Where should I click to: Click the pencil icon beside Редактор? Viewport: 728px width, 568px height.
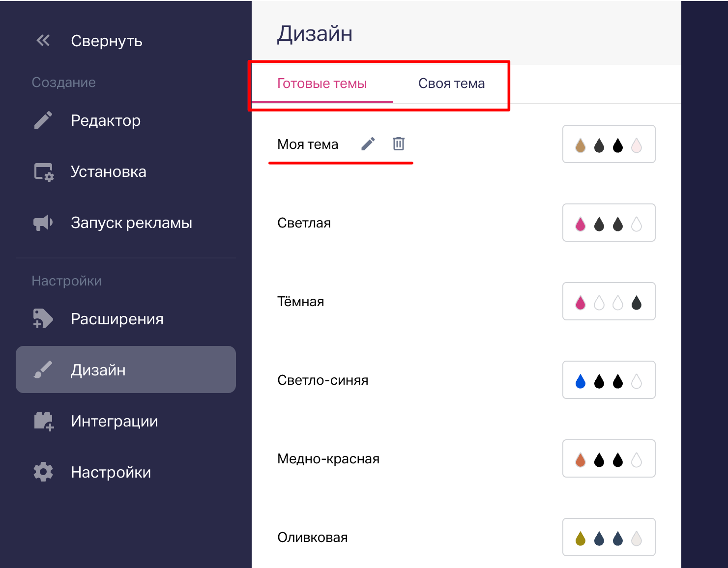click(43, 120)
